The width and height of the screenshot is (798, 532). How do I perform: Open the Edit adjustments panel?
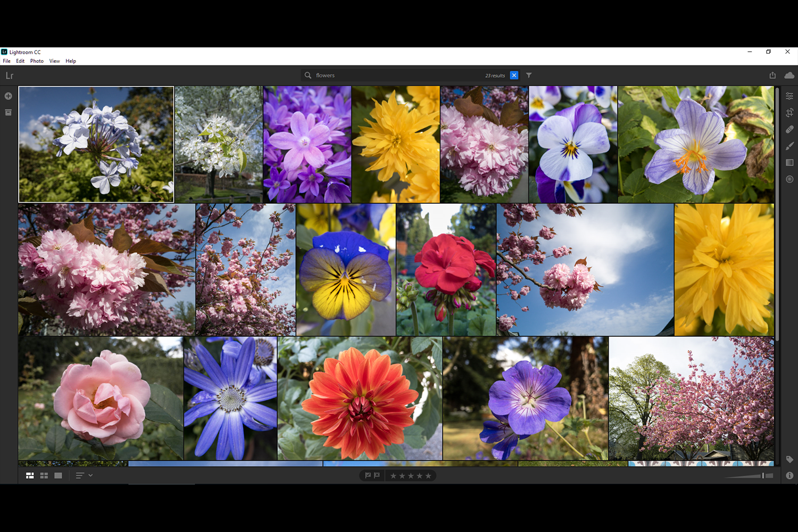[789, 96]
